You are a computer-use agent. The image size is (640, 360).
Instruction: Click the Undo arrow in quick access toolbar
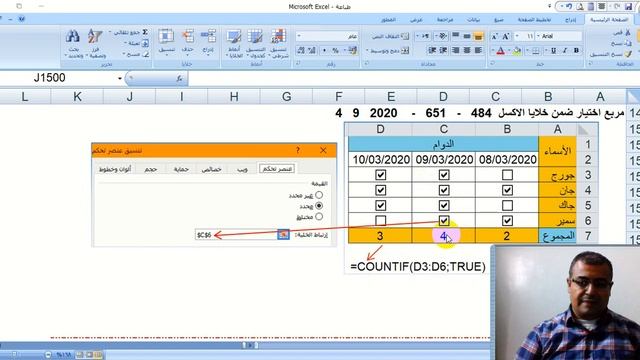click(x=569, y=7)
